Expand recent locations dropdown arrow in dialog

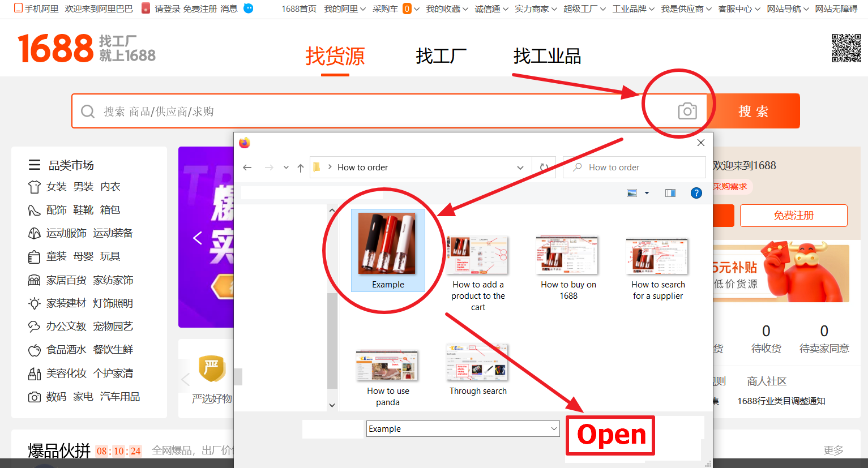pyautogui.click(x=286, y=168)
